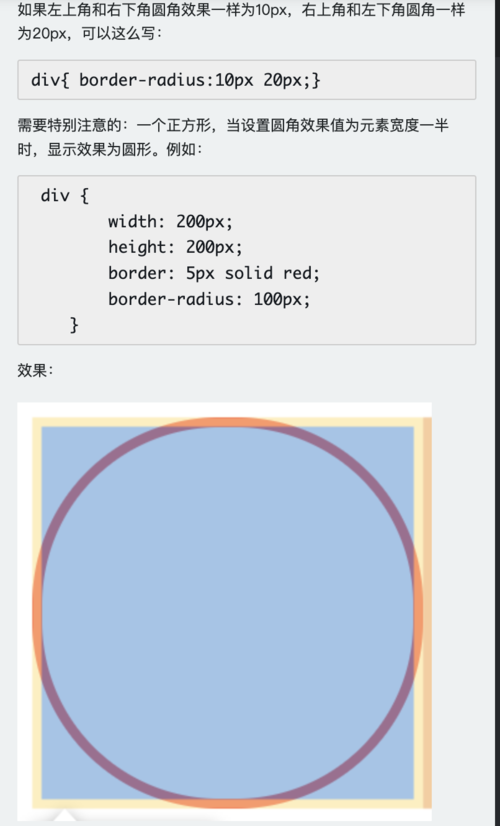Click the small white tooltip arrow below preview
The height and width of the screenshot is (826, 500).
[65, 815]
